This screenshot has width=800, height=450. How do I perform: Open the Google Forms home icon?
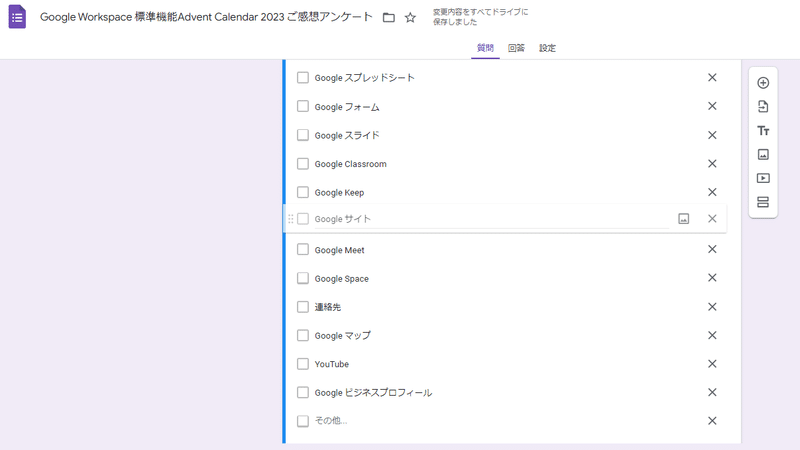[17, 17]
